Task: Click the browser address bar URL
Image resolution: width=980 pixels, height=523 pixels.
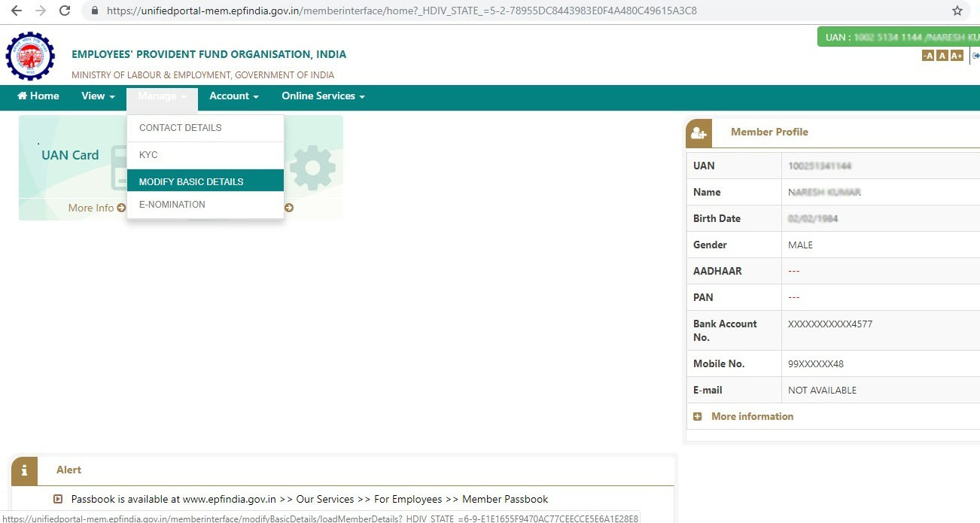Action: [402, 11]
